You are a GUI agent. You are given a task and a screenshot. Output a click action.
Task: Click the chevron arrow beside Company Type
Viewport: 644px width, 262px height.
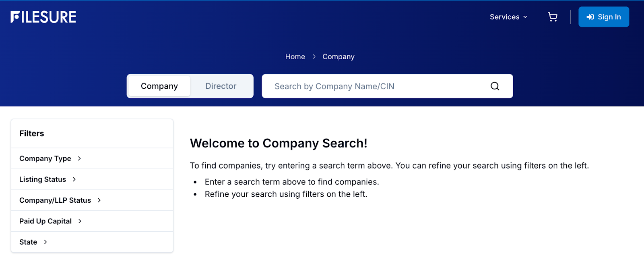79,158
